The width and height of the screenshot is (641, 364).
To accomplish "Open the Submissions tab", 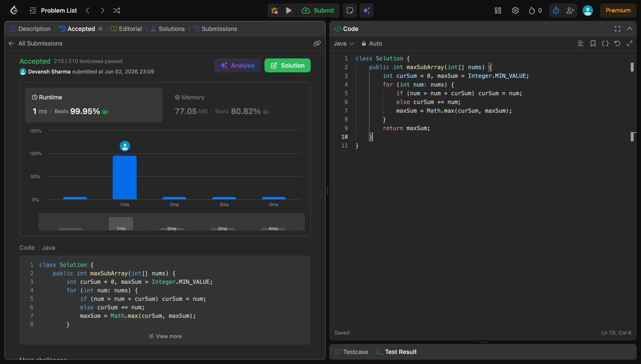I will [x=215, y=29].
